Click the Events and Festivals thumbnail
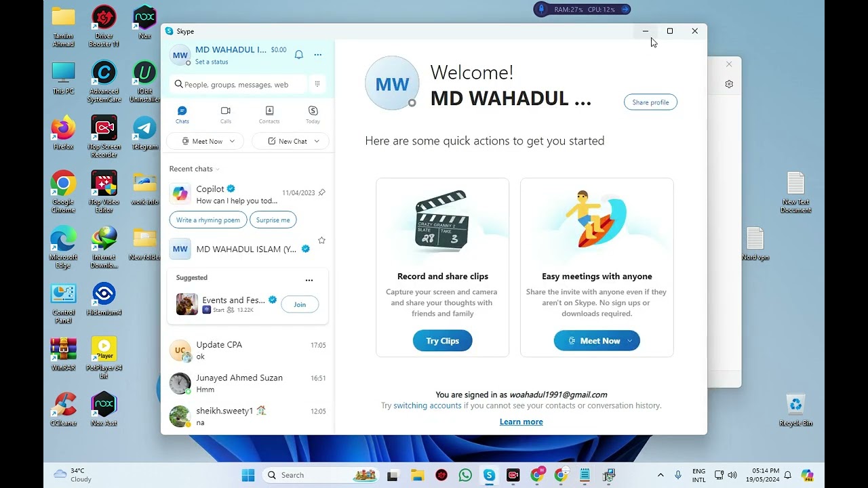The image size is (868, 488). coord(187,304)
